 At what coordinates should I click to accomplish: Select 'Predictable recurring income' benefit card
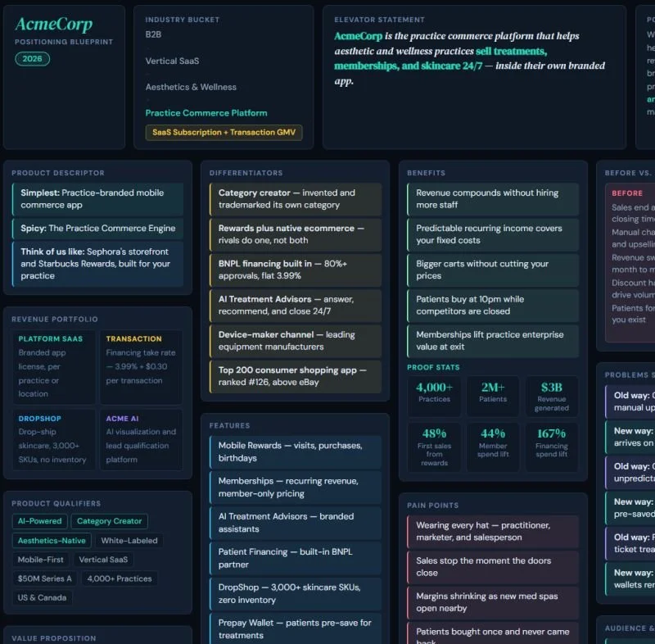[x=493, y=234]
